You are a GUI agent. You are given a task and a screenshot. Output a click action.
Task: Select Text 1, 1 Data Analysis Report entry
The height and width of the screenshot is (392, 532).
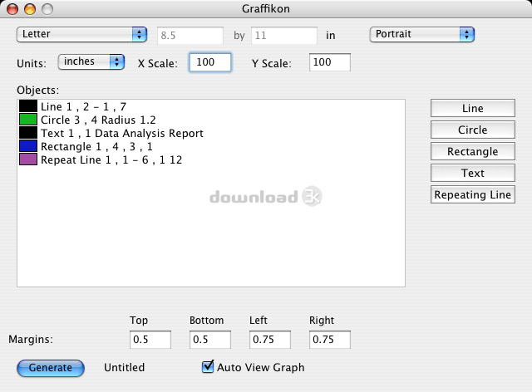[121, 133]
